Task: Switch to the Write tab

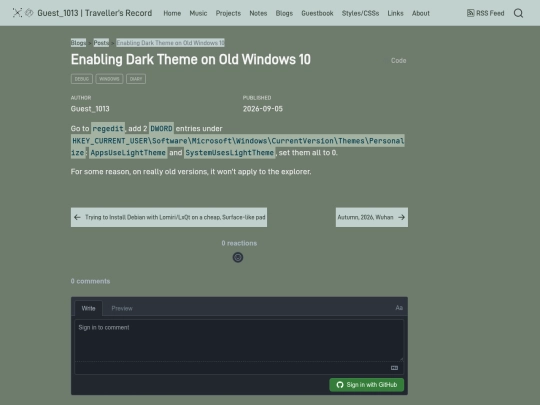Action: 89,308
